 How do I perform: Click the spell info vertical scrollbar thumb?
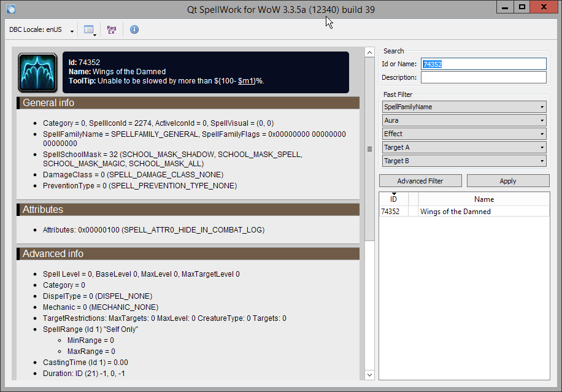click(369, 149)
